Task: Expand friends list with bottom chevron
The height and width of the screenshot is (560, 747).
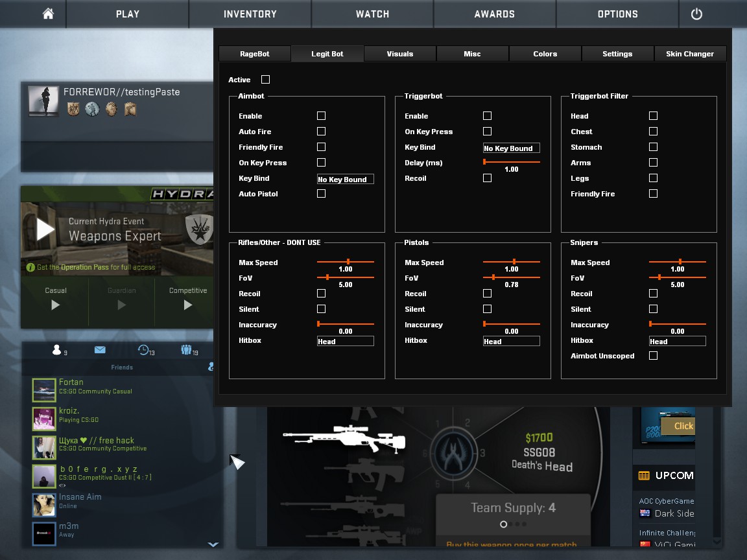Action: (211, 544)
